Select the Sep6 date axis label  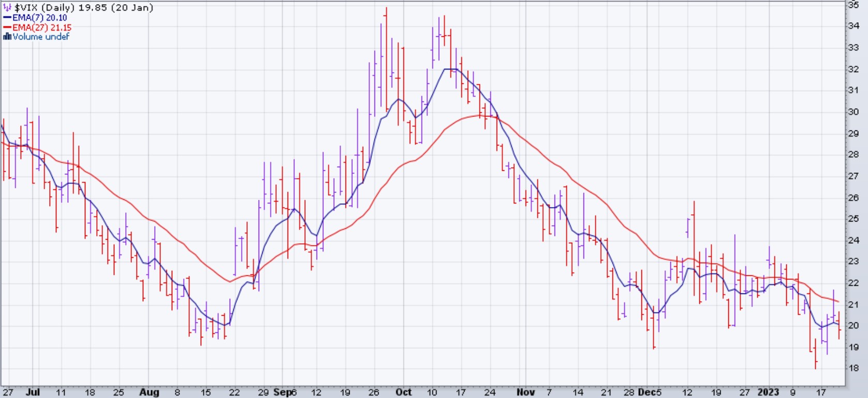(x=285, y=392)
